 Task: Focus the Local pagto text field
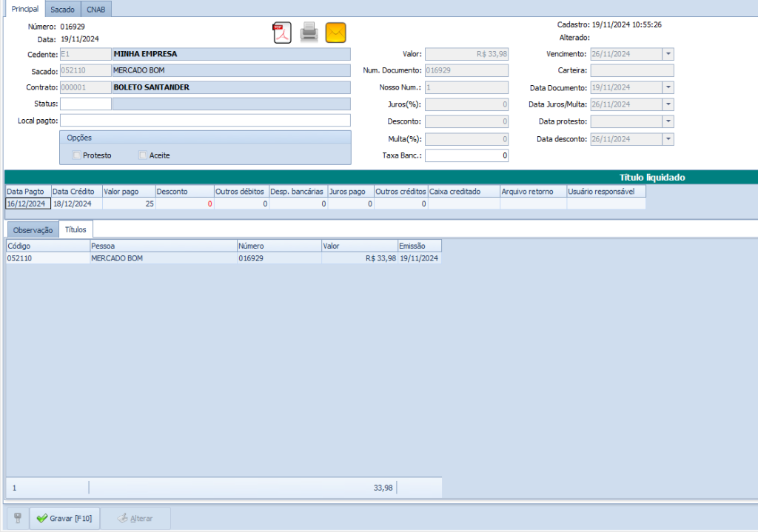[204, 121]
